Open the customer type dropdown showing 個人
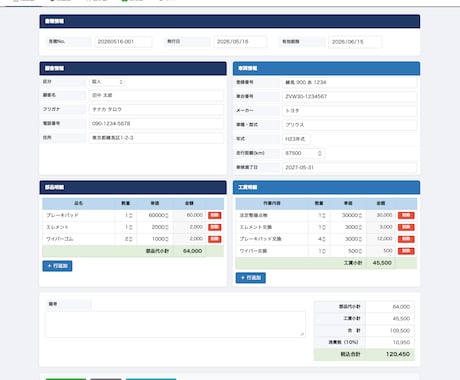This screenshot has height=380, width=460. point(107,82)
